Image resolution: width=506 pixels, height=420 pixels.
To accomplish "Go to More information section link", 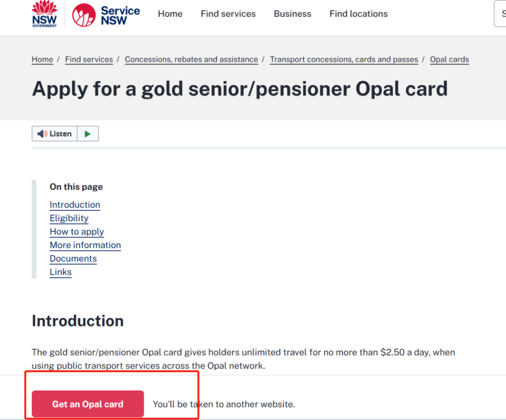I will pyautogui.click(x=85, y=245).
